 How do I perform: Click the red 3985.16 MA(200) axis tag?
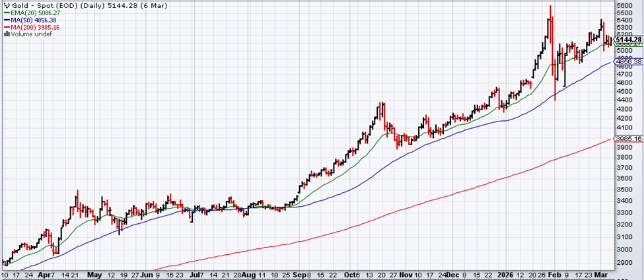pyautogui.click(x=628, y=139)
